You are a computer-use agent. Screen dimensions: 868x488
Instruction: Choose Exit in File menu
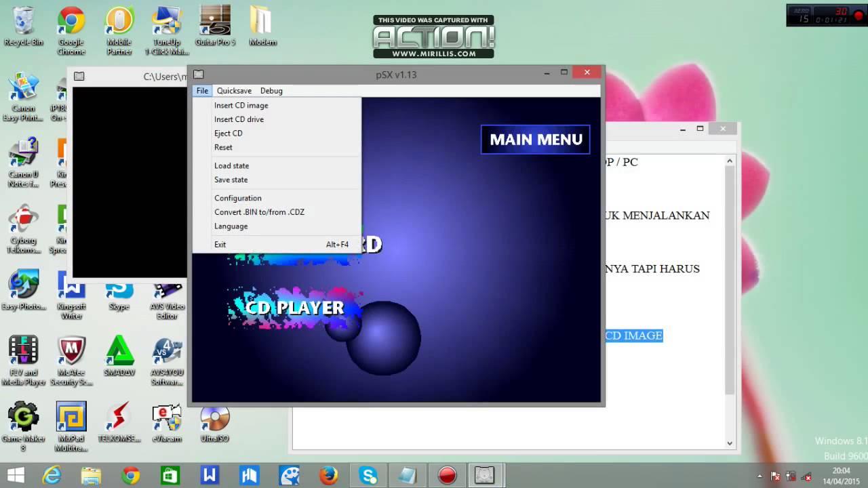(x=277, y=244)
